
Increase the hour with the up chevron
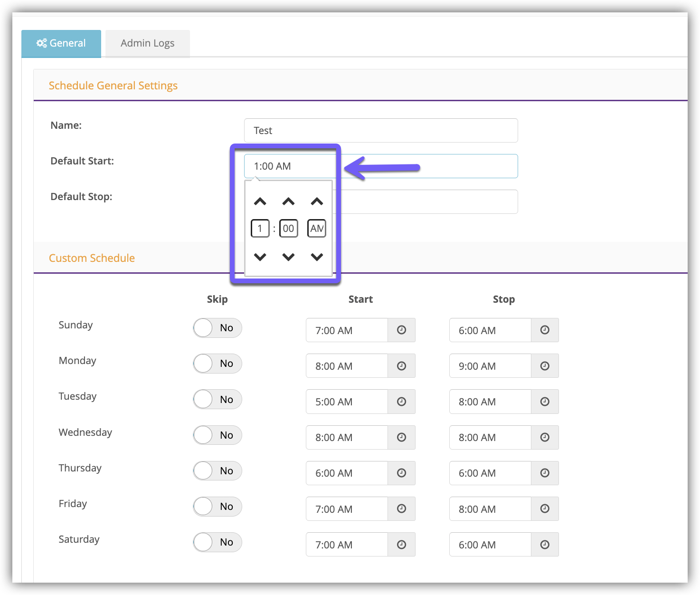coord(260,202)
